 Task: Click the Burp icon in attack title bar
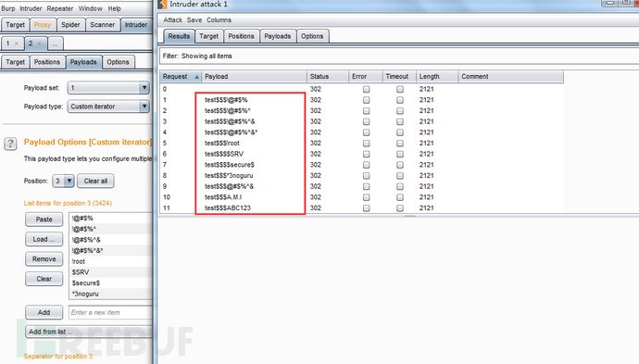(x=163, y=5)
